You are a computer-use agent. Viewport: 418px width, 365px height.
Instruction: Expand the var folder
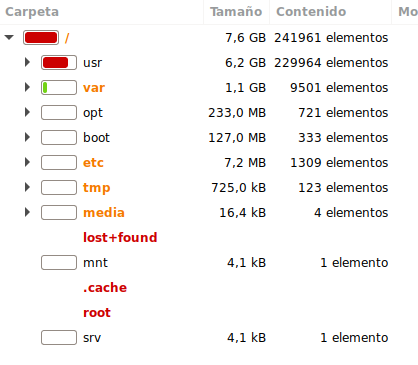tap(27, 87)
